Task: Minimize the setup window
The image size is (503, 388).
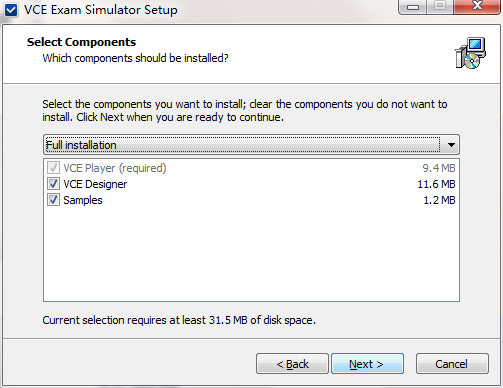Action: (x=413, y=7)
